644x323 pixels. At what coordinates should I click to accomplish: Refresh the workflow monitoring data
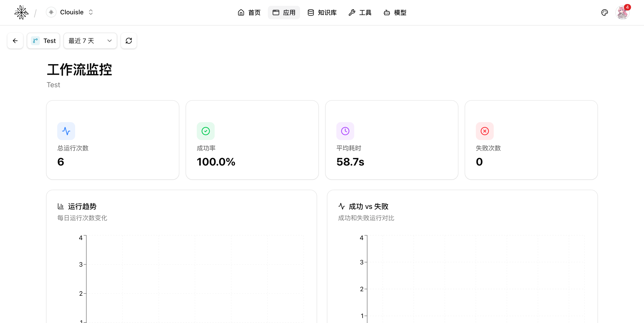(129, 41)
